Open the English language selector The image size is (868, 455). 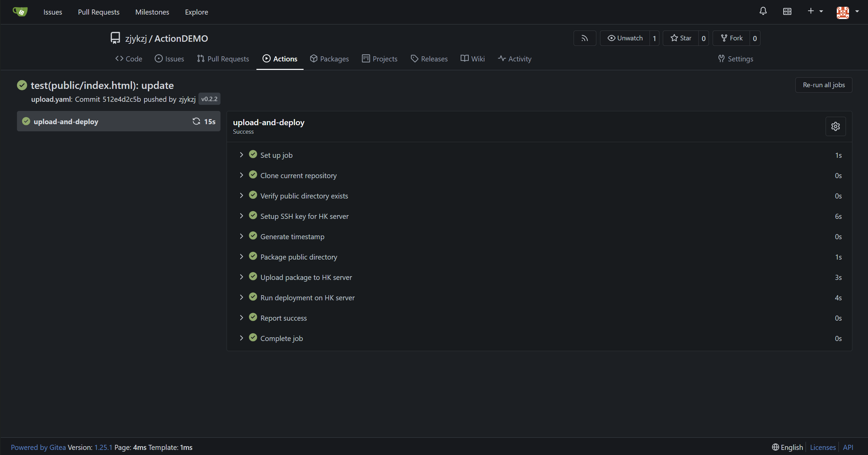pos(787,447)
